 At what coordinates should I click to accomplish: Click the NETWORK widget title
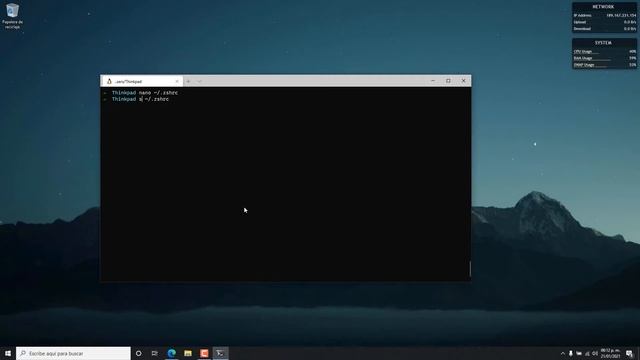(603, 7)
